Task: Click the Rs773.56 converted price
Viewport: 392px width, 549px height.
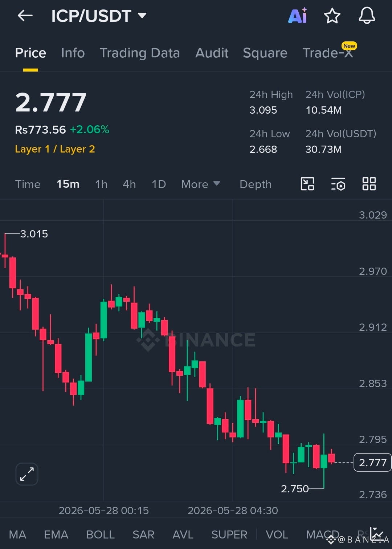Action: coord(40,130)
